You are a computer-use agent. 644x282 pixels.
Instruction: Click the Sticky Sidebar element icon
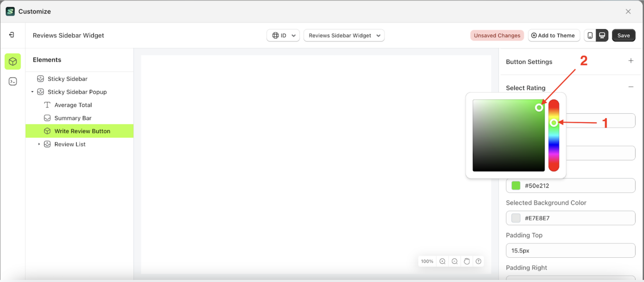click(41, 79)
